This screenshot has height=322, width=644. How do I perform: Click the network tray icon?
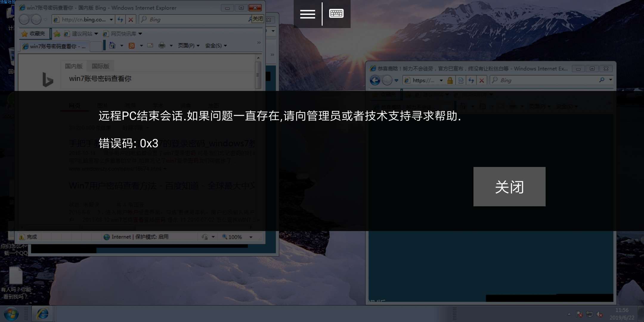tap(589, 314)
